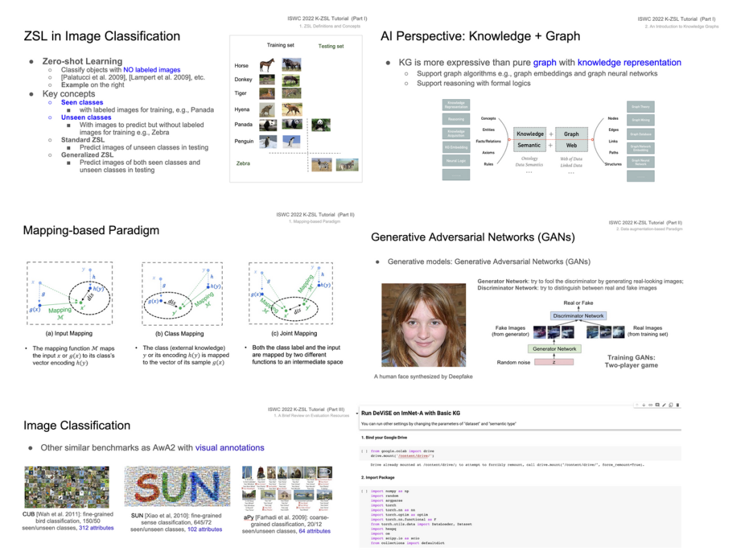This screenshot has height=560, width=749.
Task: Click the pink 'z' random noise box
Action: click(x=554, y=362)
